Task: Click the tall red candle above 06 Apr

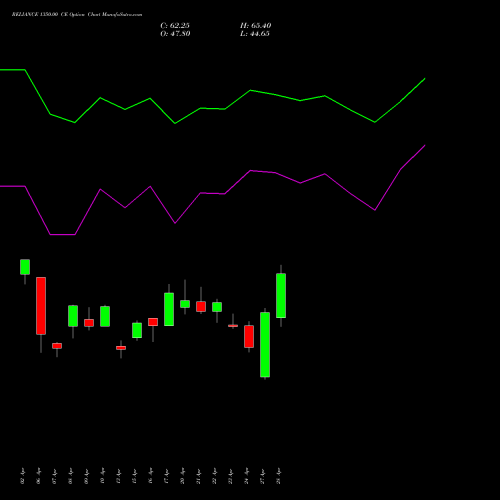Action: 41,306
